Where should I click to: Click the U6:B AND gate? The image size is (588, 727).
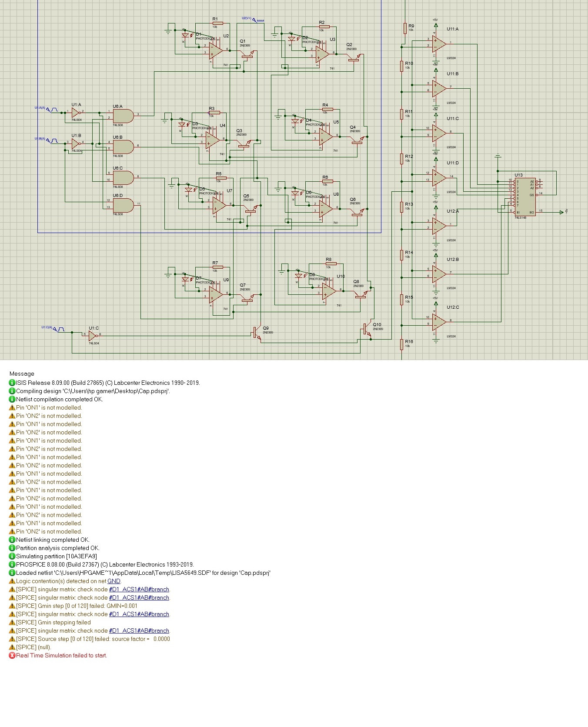click(x=124, y=147)
